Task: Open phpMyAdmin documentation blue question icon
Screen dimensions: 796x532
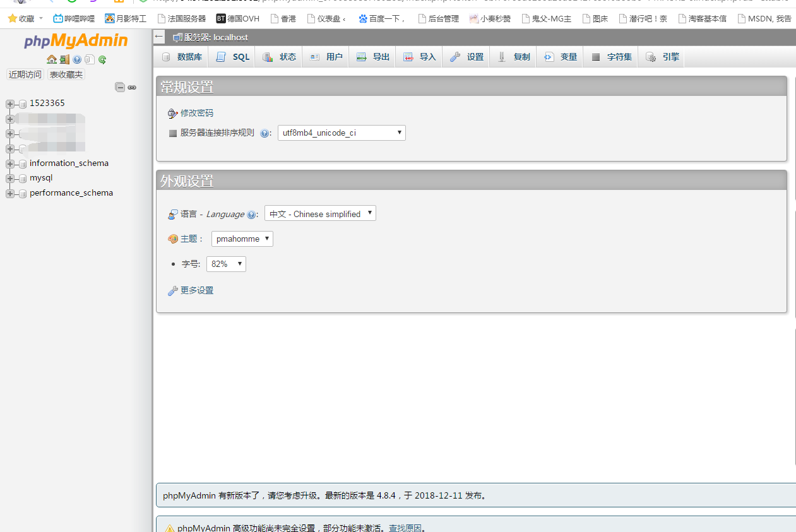Action: 77,59
